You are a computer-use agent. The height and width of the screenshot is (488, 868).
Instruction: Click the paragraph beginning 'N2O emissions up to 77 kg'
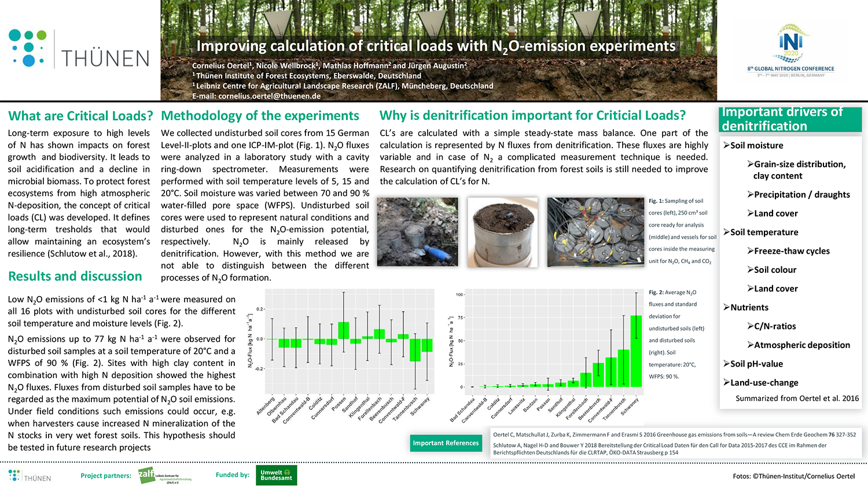(x=122, y=393)
